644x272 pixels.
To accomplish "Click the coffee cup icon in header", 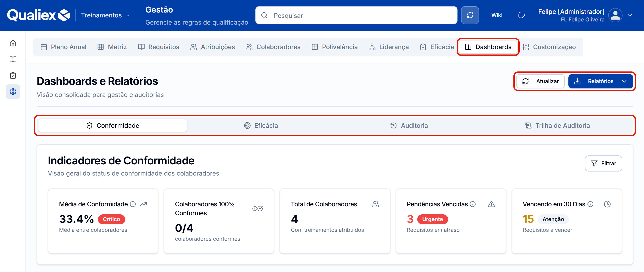I will [521, 15].
